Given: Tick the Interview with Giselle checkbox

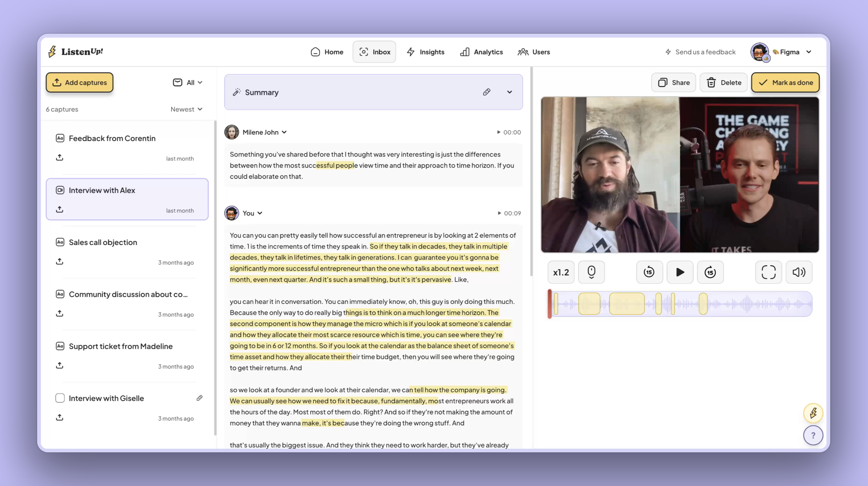Looking at the screenshot, I should point(60,398).
